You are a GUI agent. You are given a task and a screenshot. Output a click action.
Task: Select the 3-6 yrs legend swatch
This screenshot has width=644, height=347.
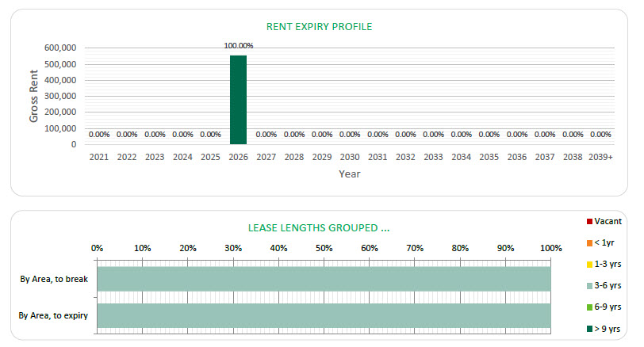pos(589,285)
